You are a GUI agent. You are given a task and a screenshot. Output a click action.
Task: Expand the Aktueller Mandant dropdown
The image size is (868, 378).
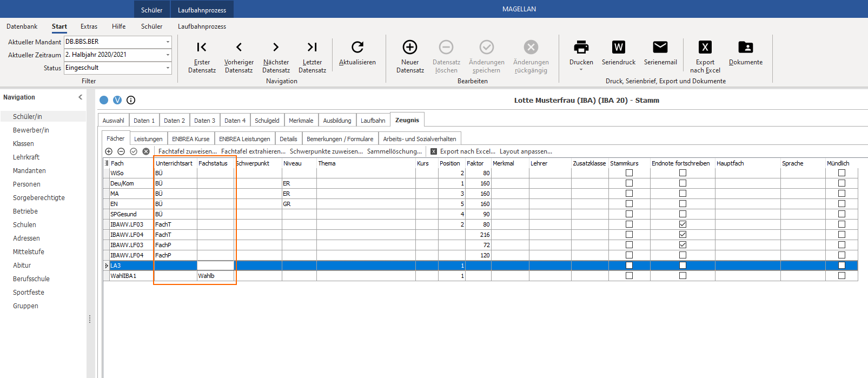pyautogui.click(x=168, y=42)
